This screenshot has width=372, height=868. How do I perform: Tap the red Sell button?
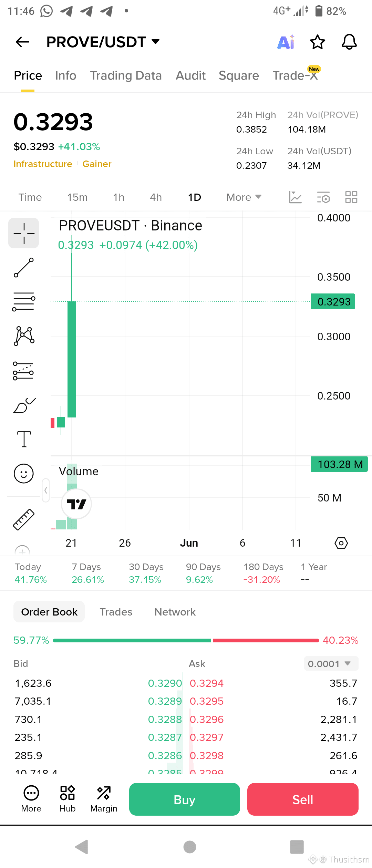tap(303, 799)
